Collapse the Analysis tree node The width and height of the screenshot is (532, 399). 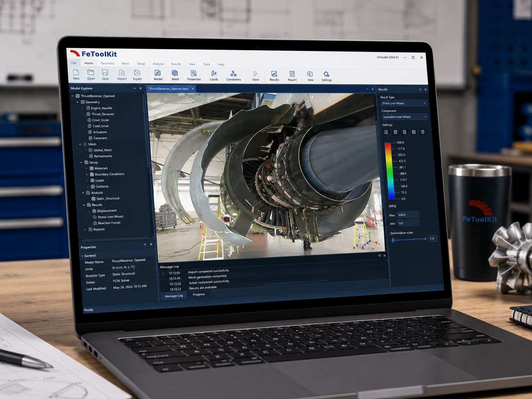coord(83,193)
